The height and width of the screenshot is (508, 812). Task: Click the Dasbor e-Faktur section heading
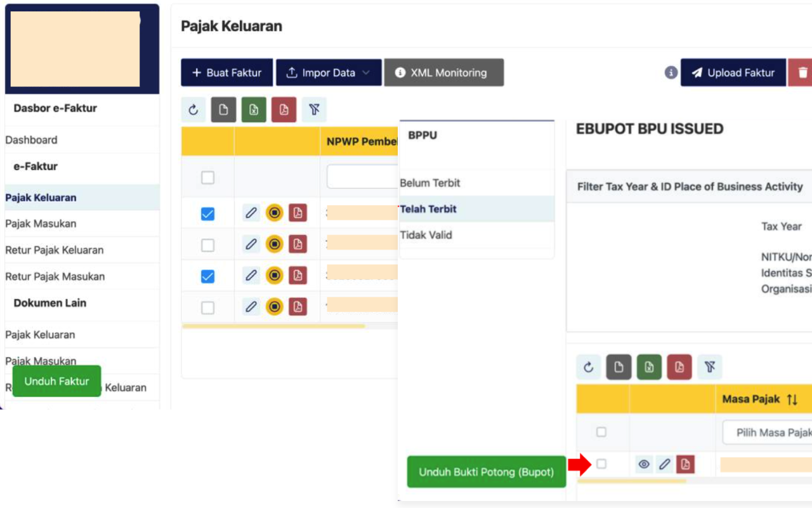pos(55,108)
